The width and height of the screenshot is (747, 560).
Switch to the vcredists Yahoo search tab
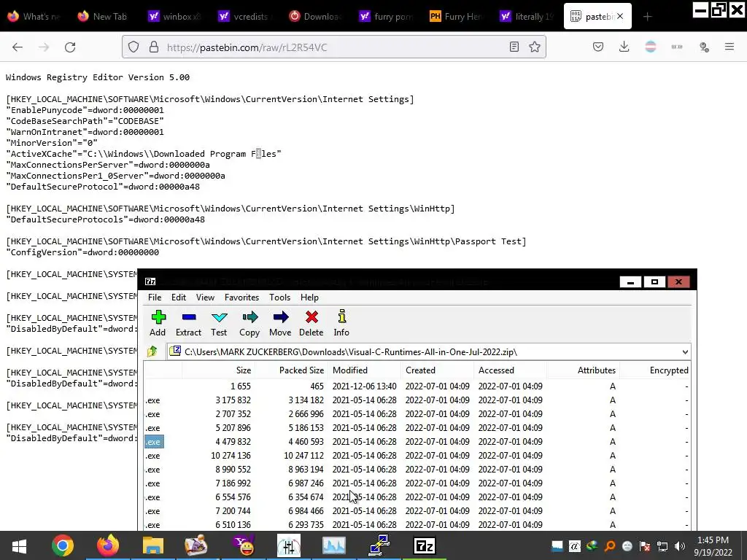[245, 16]
